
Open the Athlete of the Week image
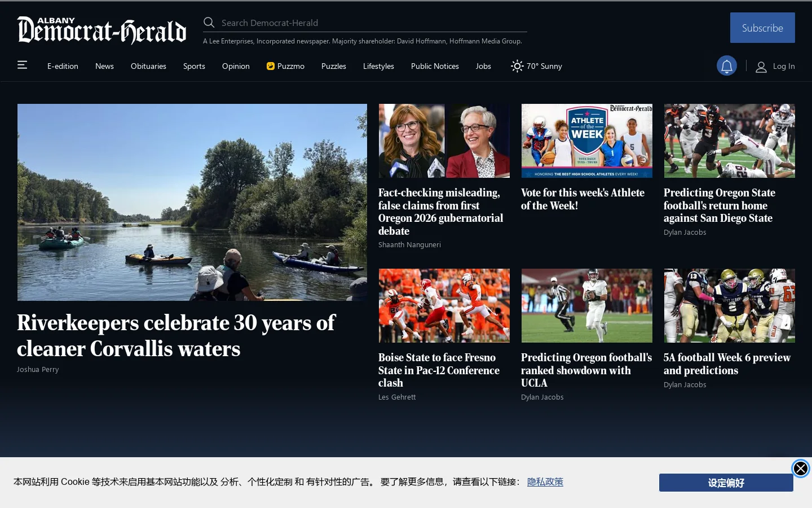pyautogui.click(x=587, y=141)
